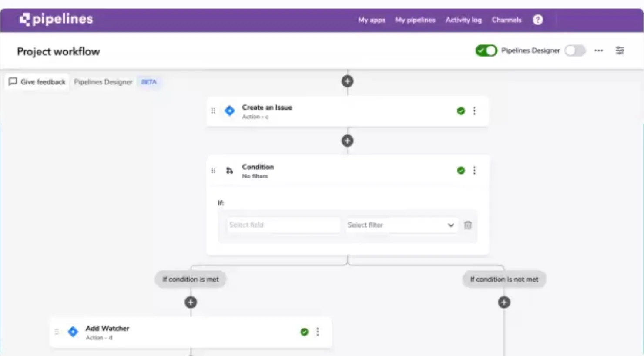Click the Condition step title
The height and width of the screenshot is (356, 644).
click(x=258, y=167)
